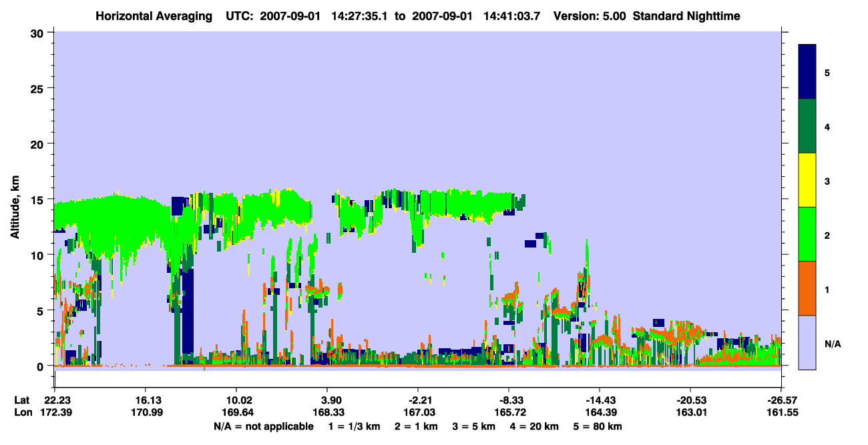Click legend text '2 = 1 km'
868x445 pixels.
click(417, 426)
